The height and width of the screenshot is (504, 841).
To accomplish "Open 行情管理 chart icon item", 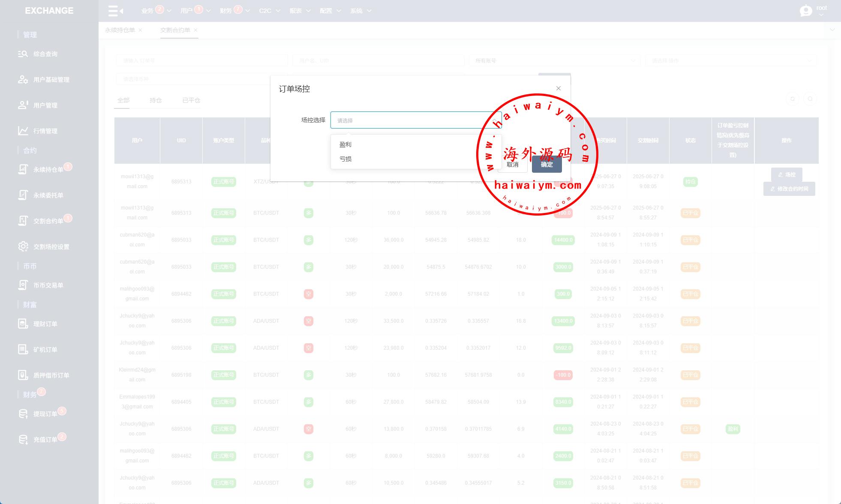I will (23, 131).
